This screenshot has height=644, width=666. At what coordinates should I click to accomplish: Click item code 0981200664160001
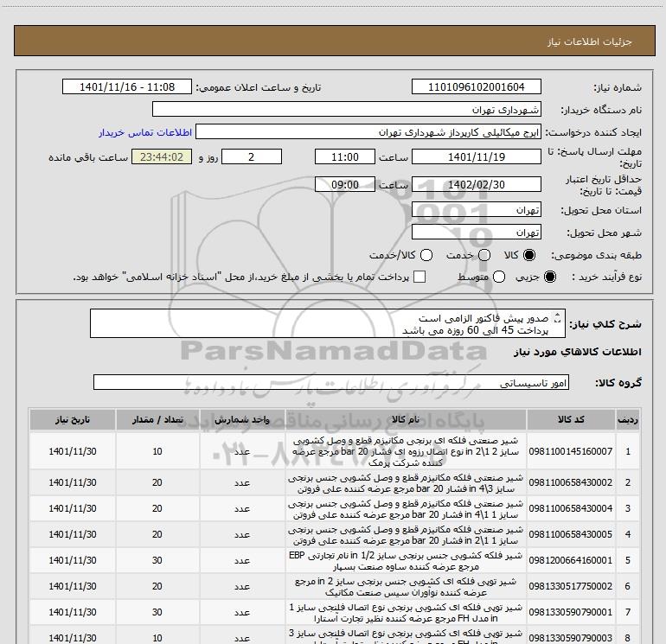[x=571, y=560]
